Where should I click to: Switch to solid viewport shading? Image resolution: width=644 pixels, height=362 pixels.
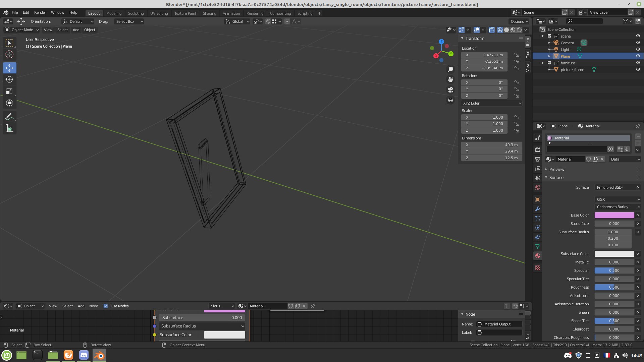(506, 30)
